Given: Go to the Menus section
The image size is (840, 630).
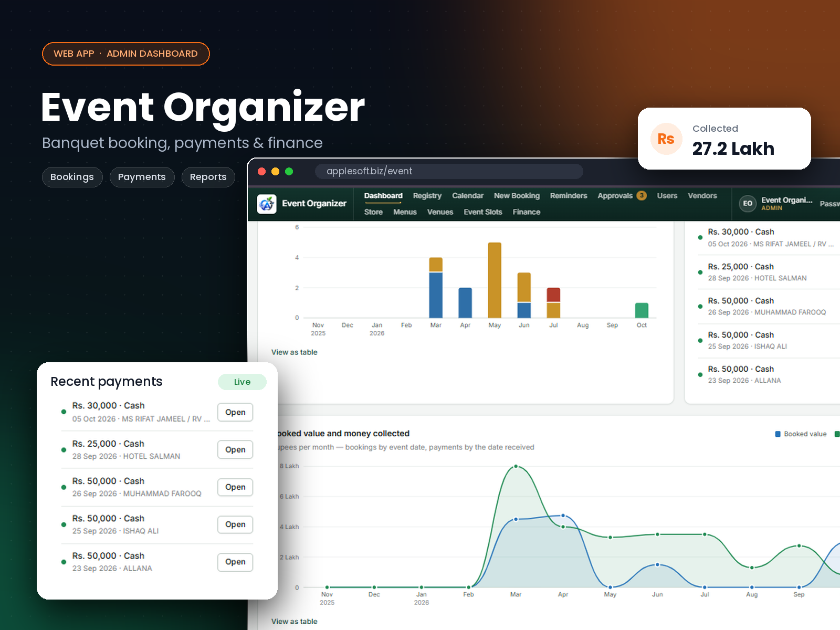Looking at the screenshot, I should click(405, 212).
